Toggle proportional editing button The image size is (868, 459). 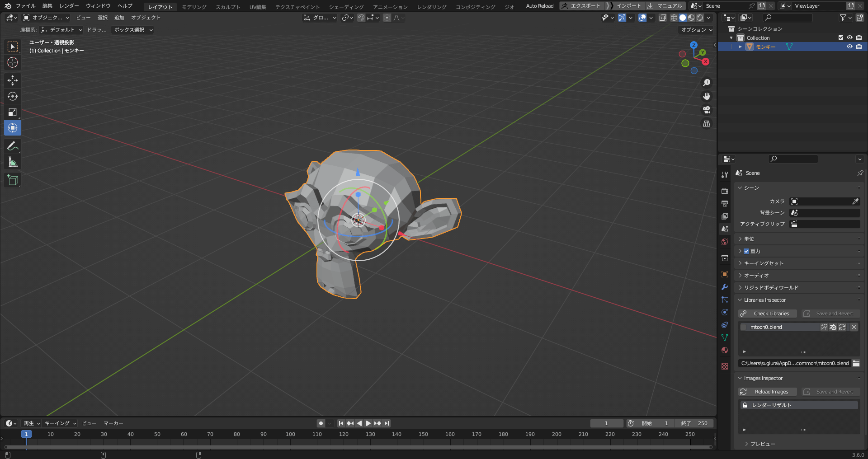[387, 18]
